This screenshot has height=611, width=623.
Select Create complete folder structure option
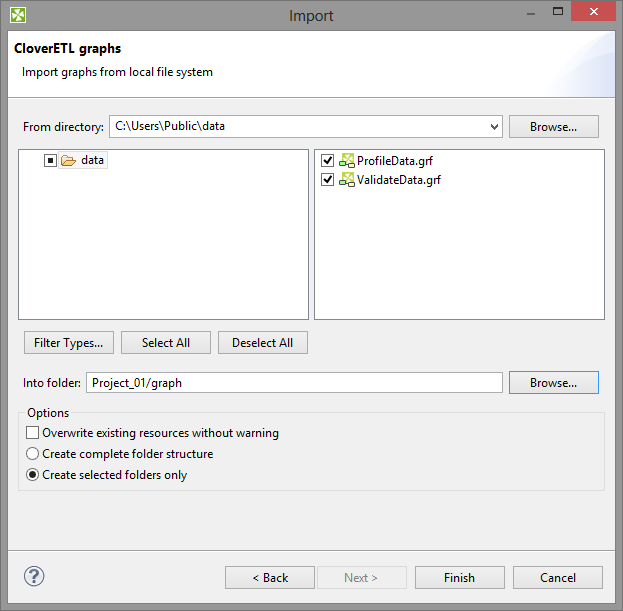click(33, 454)
